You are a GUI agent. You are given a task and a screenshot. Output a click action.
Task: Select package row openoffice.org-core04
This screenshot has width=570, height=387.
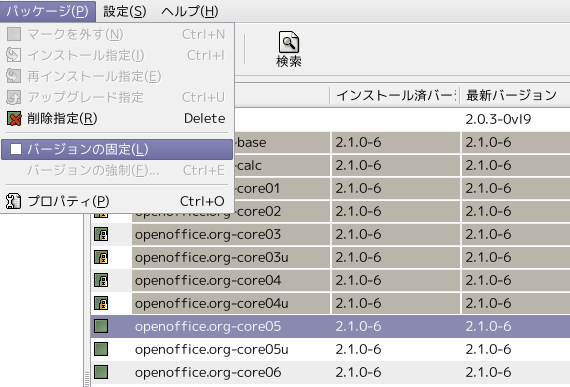click(330, 280)
